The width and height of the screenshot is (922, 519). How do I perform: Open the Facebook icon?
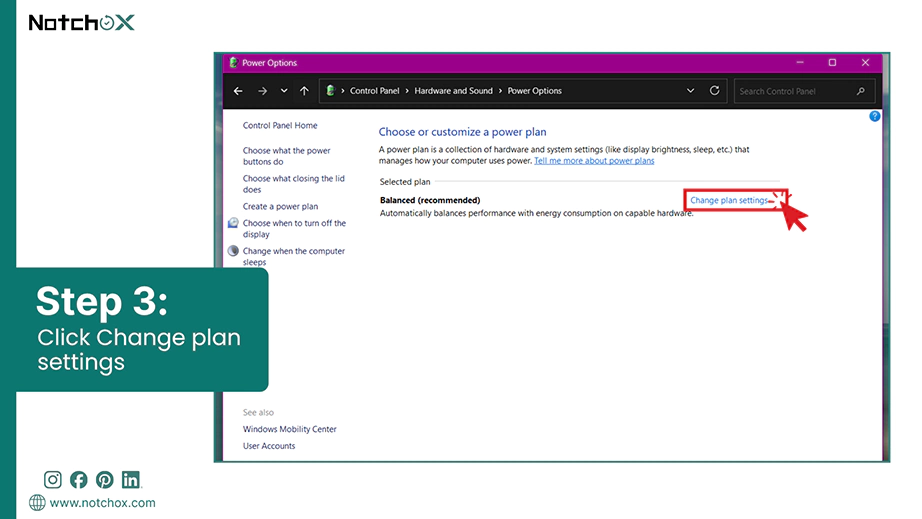pos(78,480)
